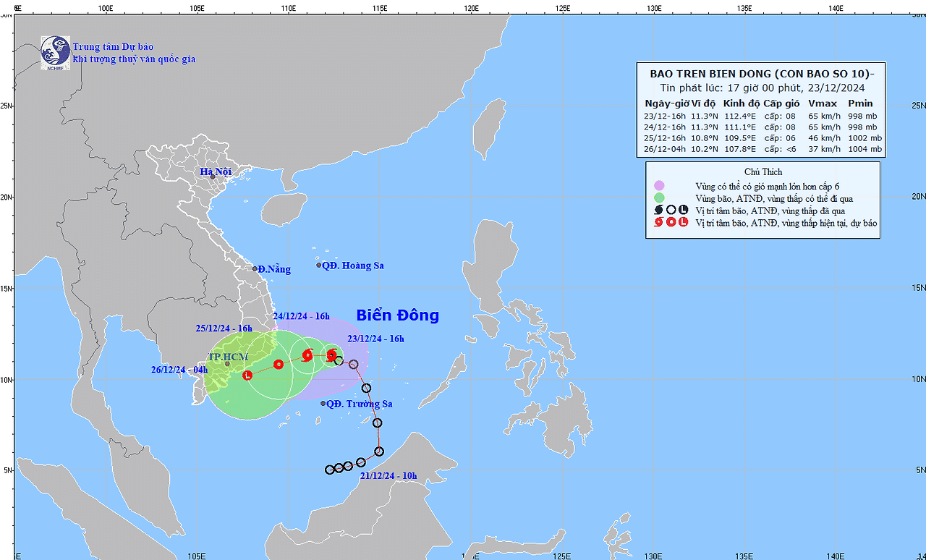Click the 'Chú Thích' legend heading
The image size is (926, 560).
pos(763,171)
